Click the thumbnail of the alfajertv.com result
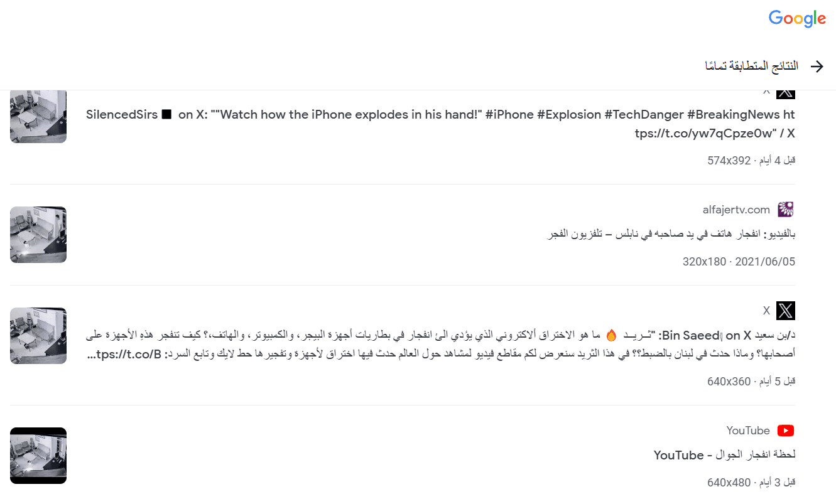 click(38, 235)
